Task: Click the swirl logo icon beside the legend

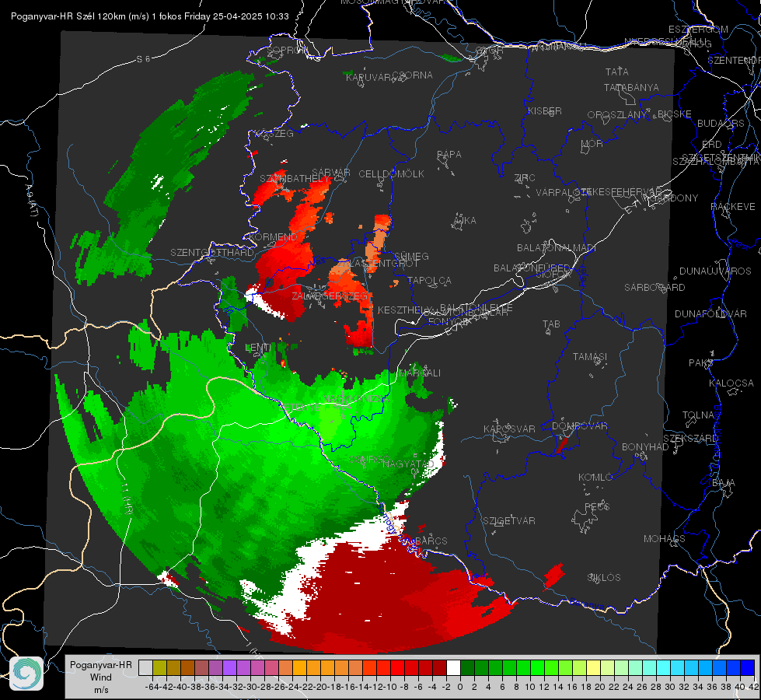Action: (x=26, y=674)
